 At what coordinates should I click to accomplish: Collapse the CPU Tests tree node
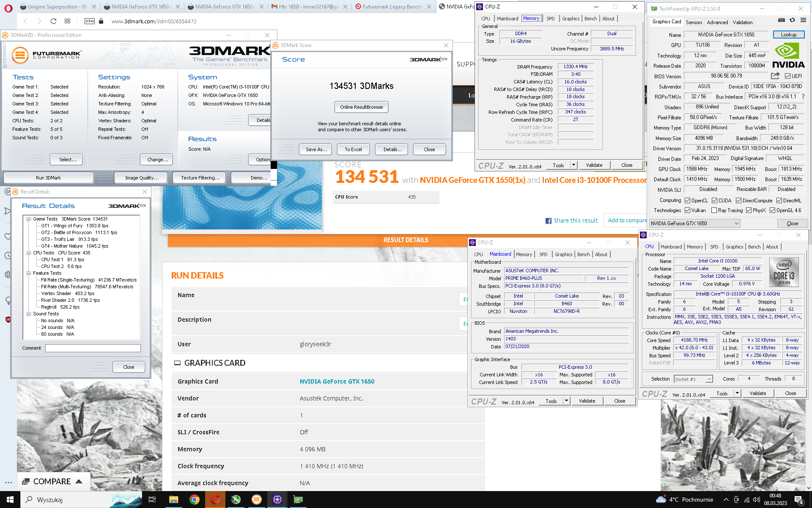[29, 253]
